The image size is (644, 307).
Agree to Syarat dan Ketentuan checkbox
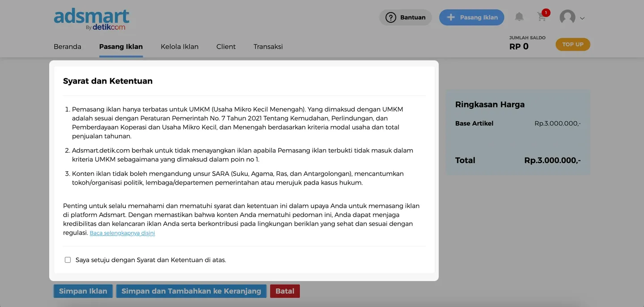(68, 260)
